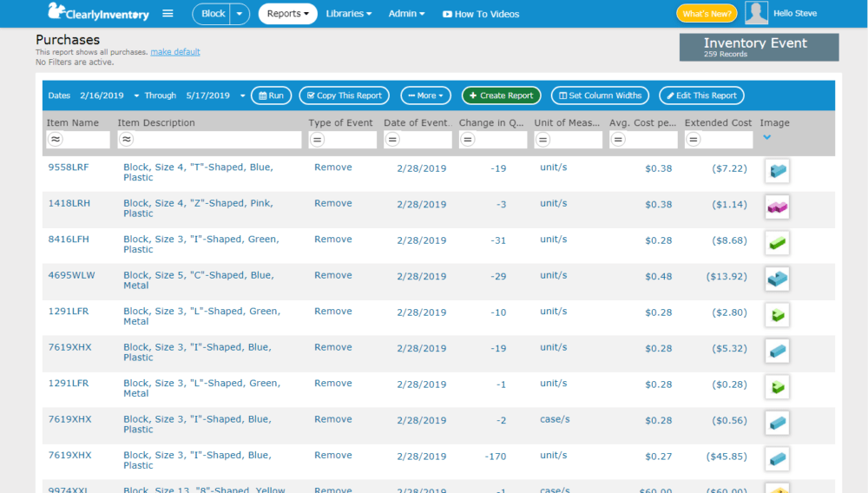
Task: Click Type of Event equals filter icon
Action: tap(317, 140)
